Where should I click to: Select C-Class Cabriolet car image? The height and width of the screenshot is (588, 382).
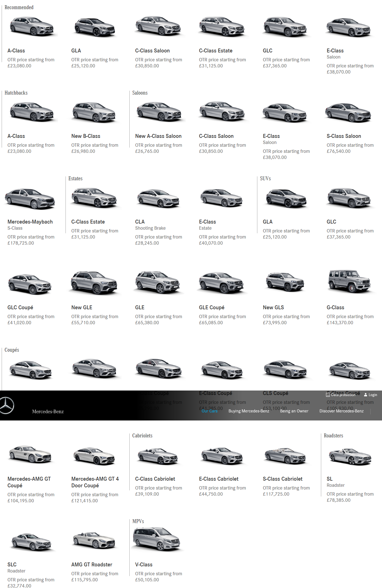click(x=158, y=456)
